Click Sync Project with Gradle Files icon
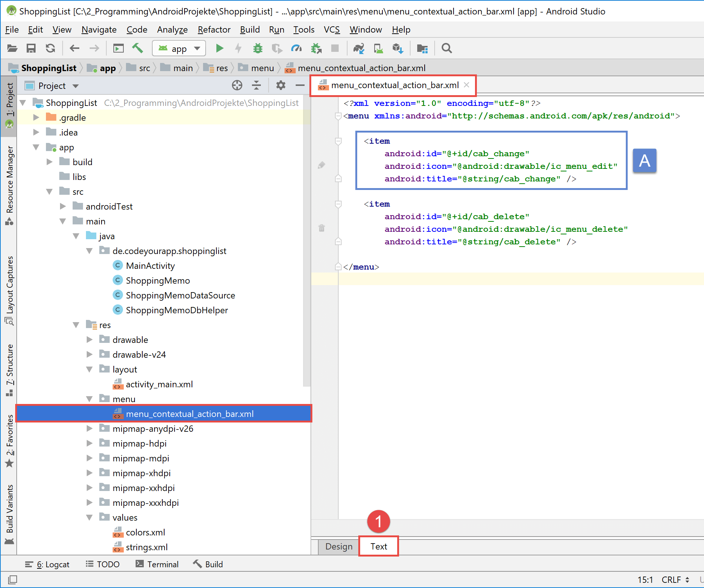 pyautogui.click(x=359, y=48)
